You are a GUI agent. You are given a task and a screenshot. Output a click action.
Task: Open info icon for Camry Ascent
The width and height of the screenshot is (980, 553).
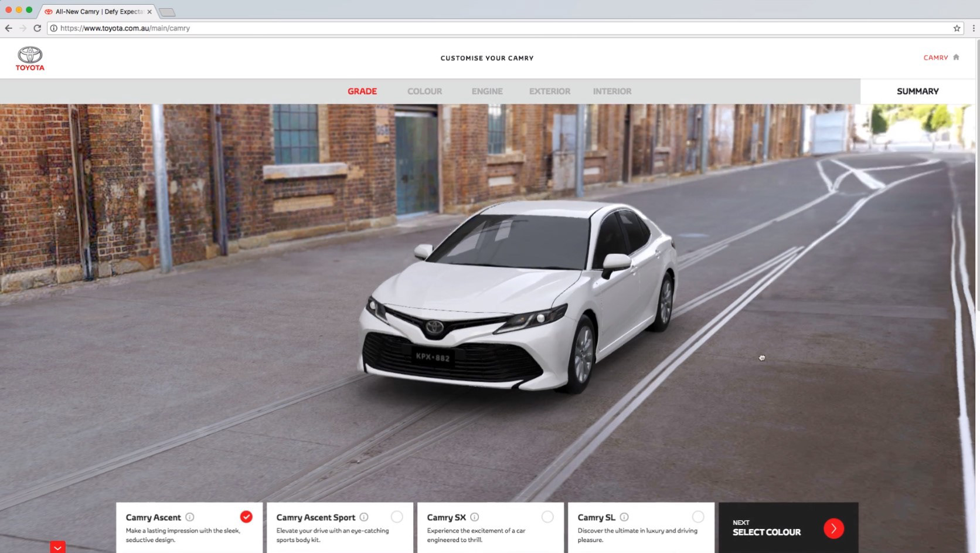click(x=190, y=517)
